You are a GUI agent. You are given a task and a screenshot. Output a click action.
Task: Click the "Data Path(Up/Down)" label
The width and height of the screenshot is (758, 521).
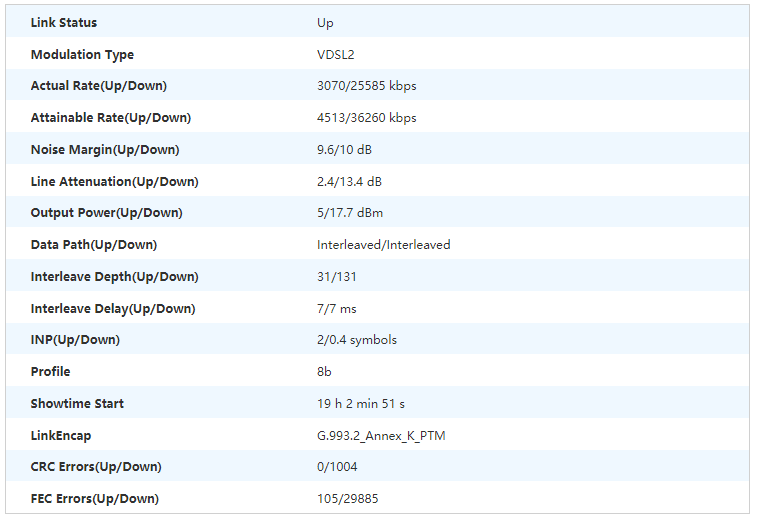94,245
